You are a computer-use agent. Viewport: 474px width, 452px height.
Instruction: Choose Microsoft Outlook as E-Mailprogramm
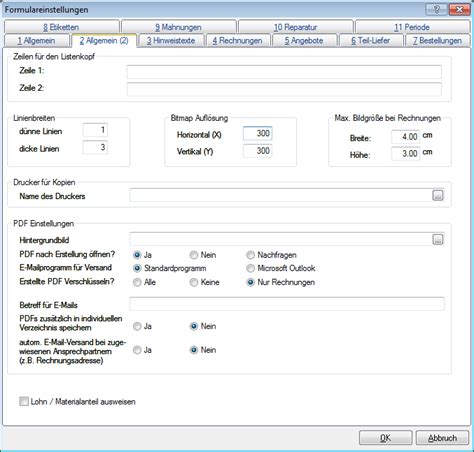(x=250, y=268)
